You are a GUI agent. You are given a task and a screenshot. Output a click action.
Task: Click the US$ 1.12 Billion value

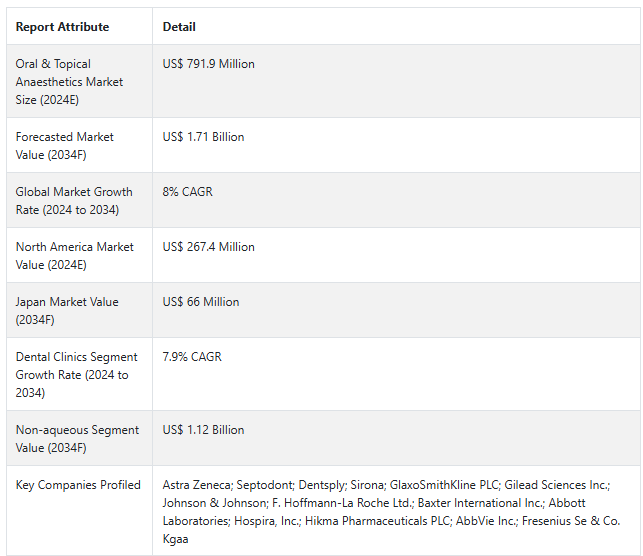[203, 430]
